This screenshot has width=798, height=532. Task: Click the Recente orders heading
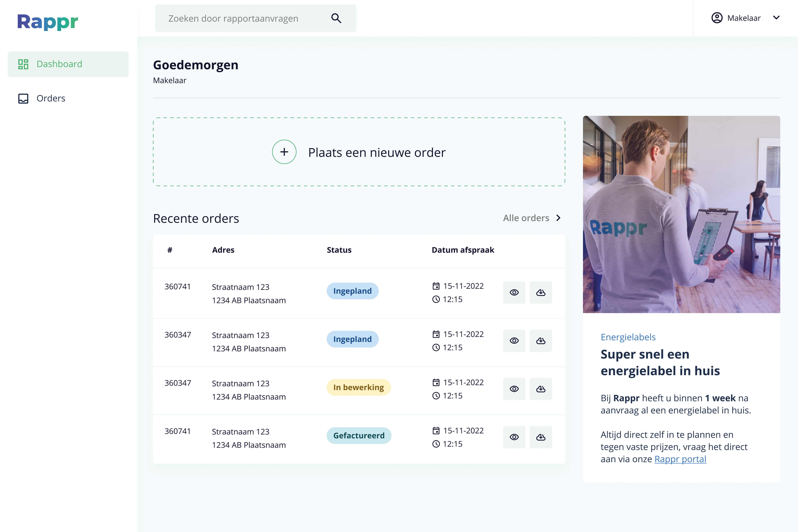[x=196, y=219]
